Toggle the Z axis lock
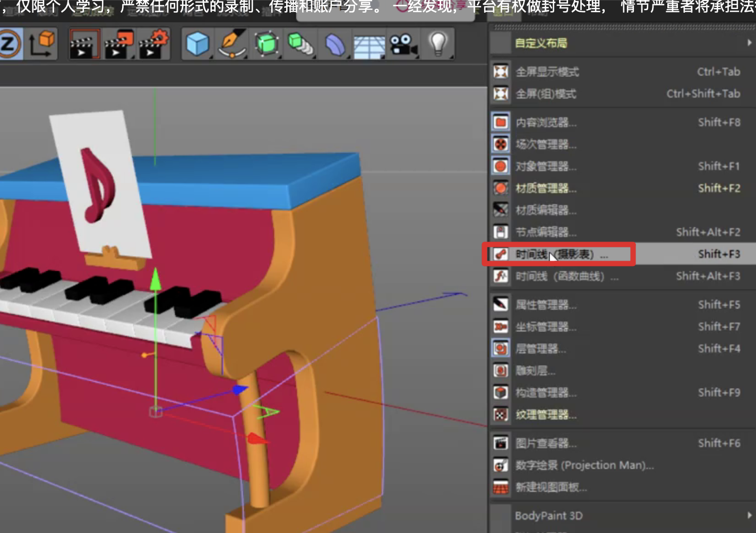 pos(10,44)
